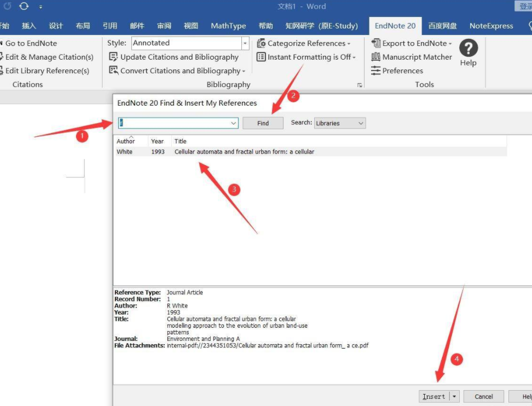
Task: Click the Insert button
Action: click(x=434, y=397)
